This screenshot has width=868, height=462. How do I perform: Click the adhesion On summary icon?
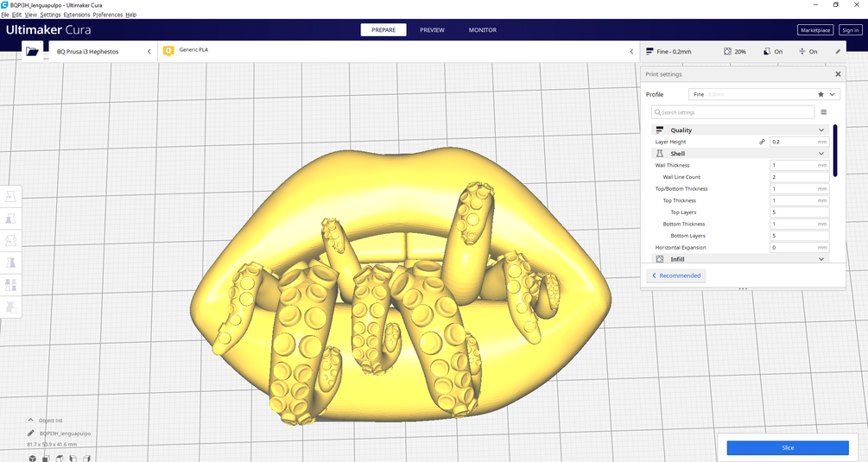coord(802,52)
